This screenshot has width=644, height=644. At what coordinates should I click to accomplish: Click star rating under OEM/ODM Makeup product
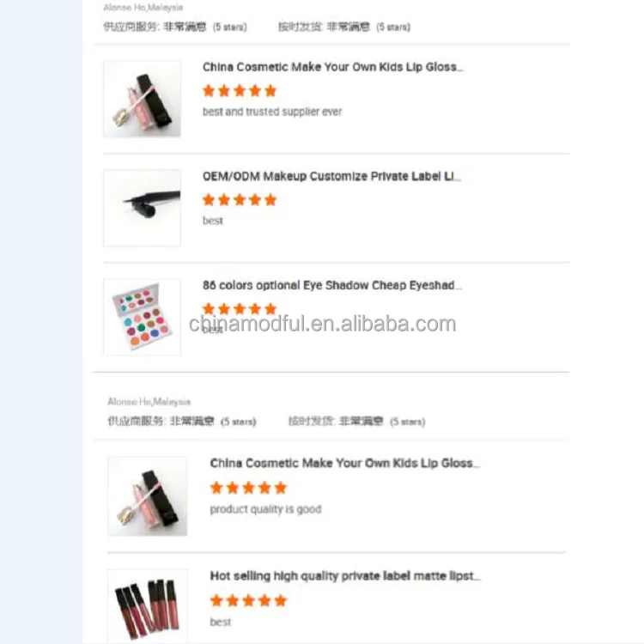click(240, 199)
